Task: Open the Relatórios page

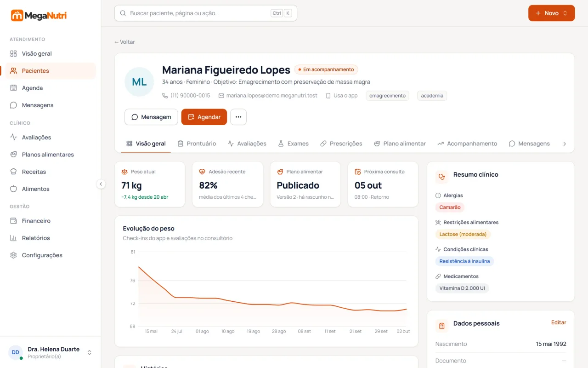Action: coord(51,238)
